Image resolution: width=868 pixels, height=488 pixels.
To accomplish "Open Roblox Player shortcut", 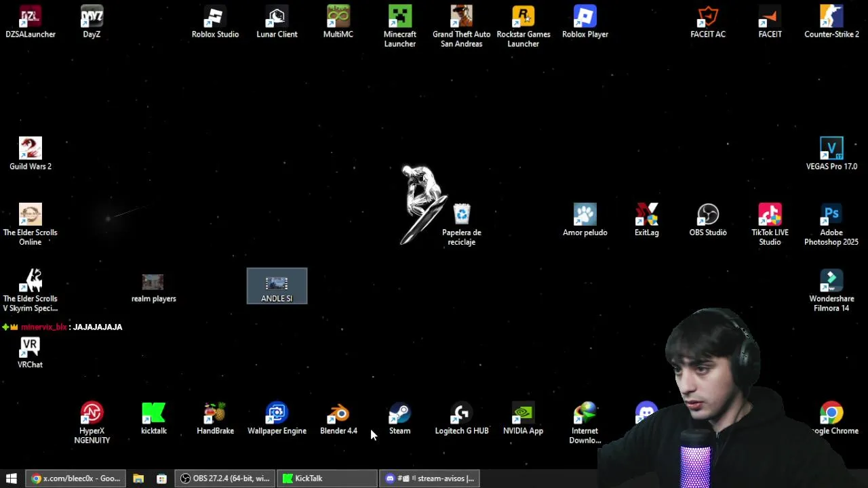I will (x=585, y=22).
